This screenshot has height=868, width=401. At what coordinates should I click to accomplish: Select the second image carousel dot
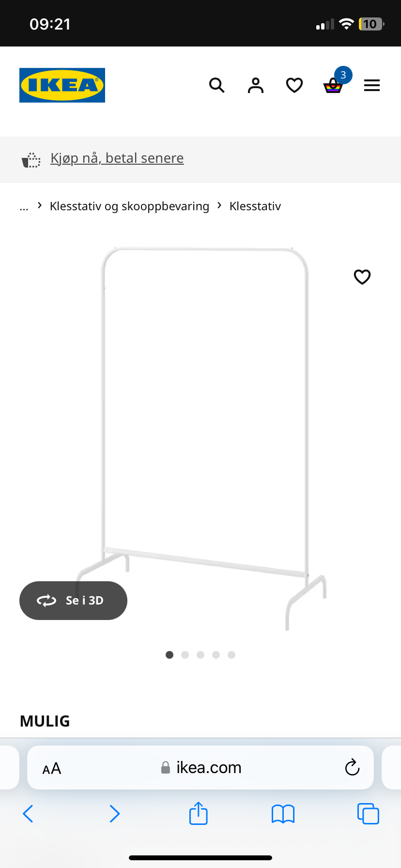[185, 655]
